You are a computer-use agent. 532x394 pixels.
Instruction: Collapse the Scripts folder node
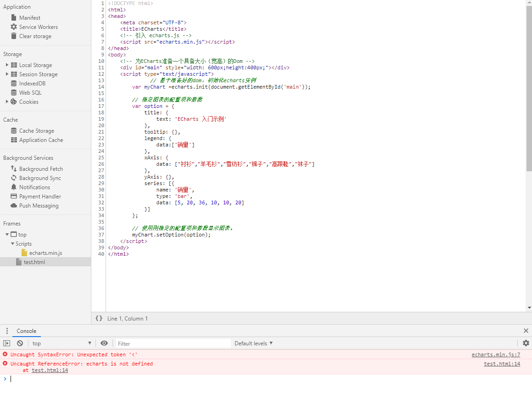click(12, 244)
